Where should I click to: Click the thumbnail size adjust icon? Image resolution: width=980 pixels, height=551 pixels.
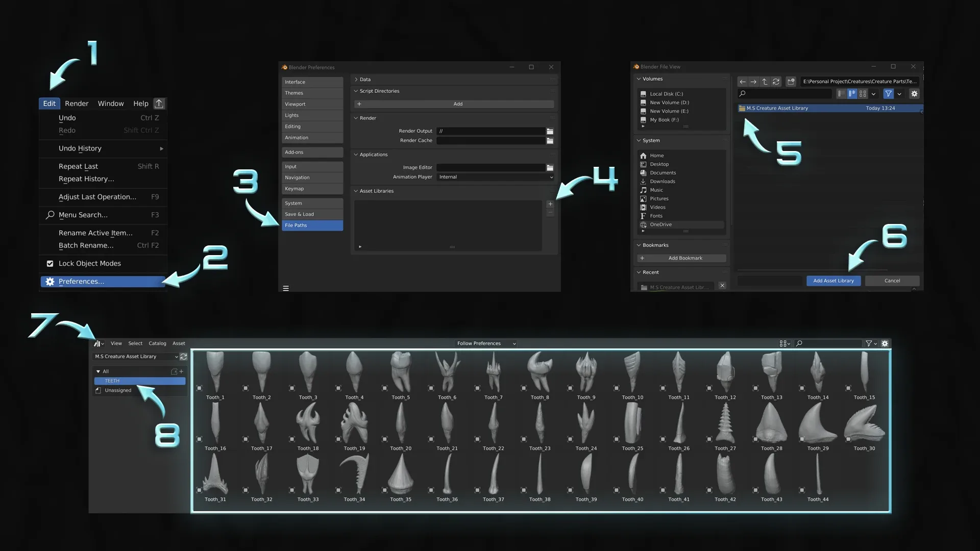[x=782, y=343]
